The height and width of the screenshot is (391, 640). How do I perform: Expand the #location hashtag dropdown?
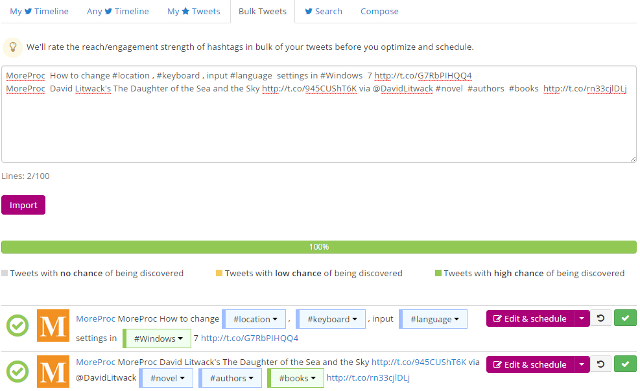pyautogui.click(x=255, y=319)
